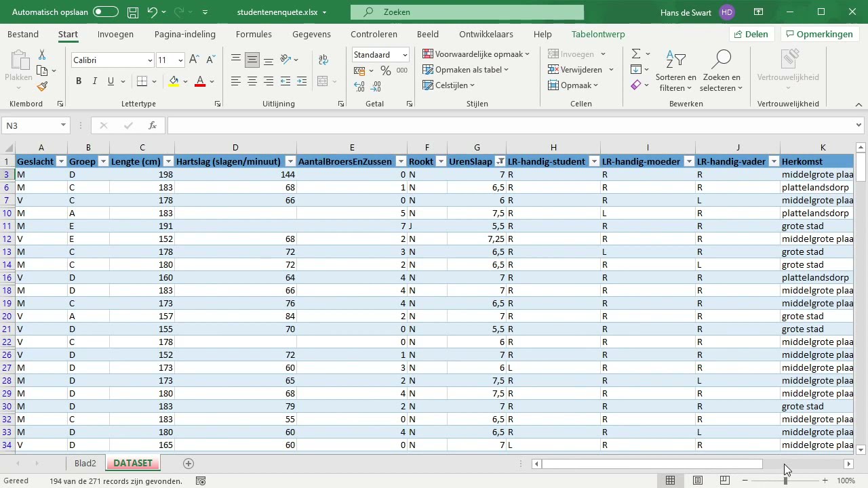
Task: Switch to the Tabelontwerp tab
Action: 598,35
